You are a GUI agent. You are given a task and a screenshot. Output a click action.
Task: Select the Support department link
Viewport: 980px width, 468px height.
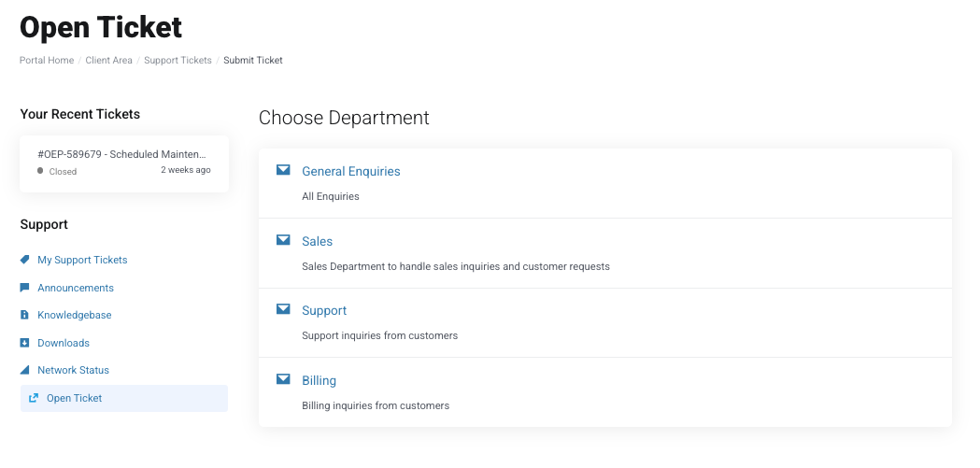(324, 310)
